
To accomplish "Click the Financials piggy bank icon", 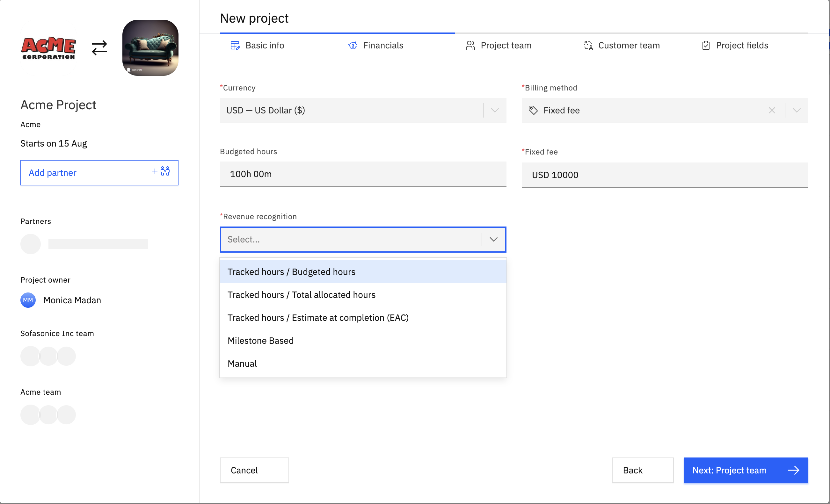I will coord(353,46).
